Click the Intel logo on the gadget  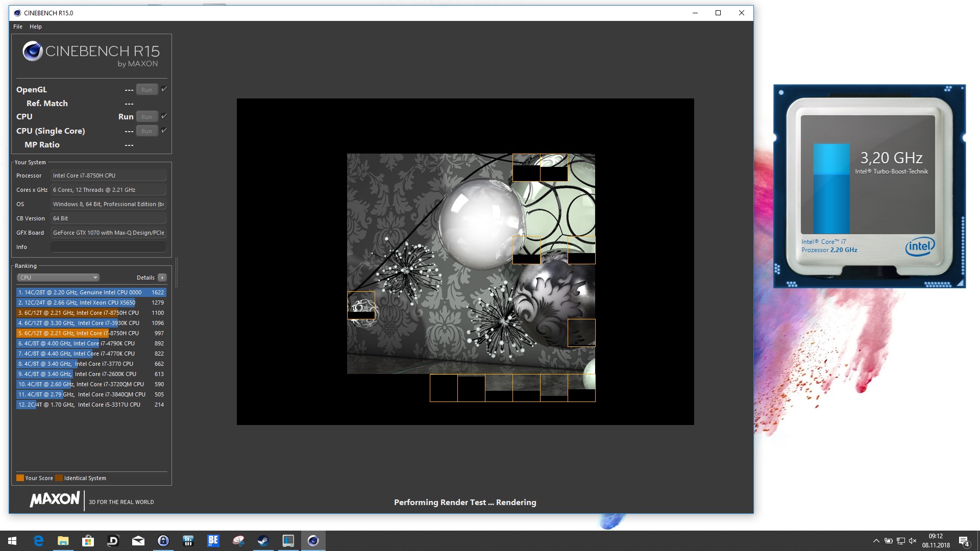920,247
